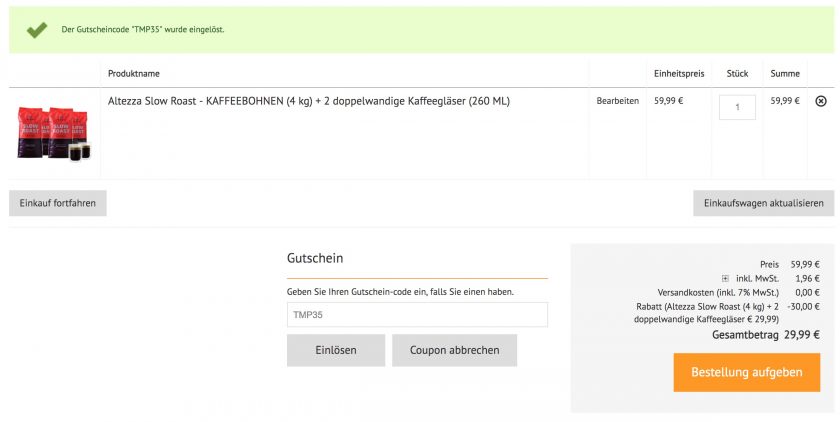
Task: Click the Gutschein code input field
Action: click(417, 315)
